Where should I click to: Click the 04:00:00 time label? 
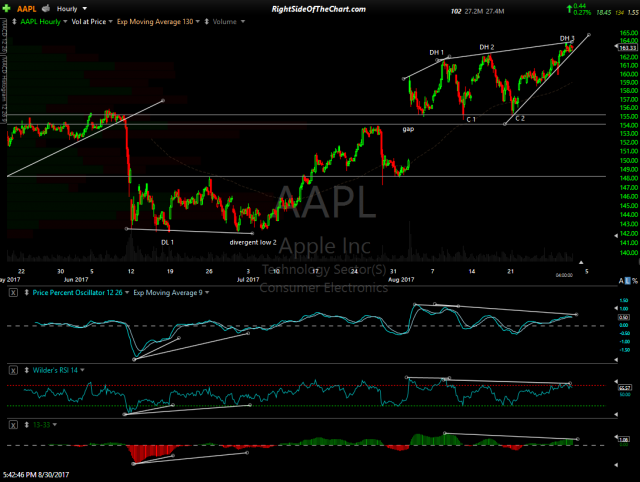pos(564,275)
